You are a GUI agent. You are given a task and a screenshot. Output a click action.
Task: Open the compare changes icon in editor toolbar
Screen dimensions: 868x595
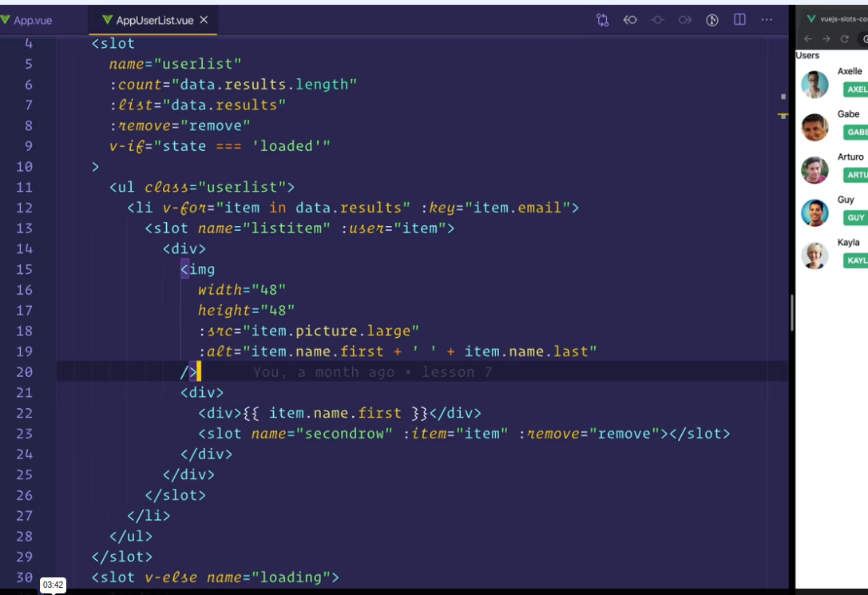[x=602, y=20]
